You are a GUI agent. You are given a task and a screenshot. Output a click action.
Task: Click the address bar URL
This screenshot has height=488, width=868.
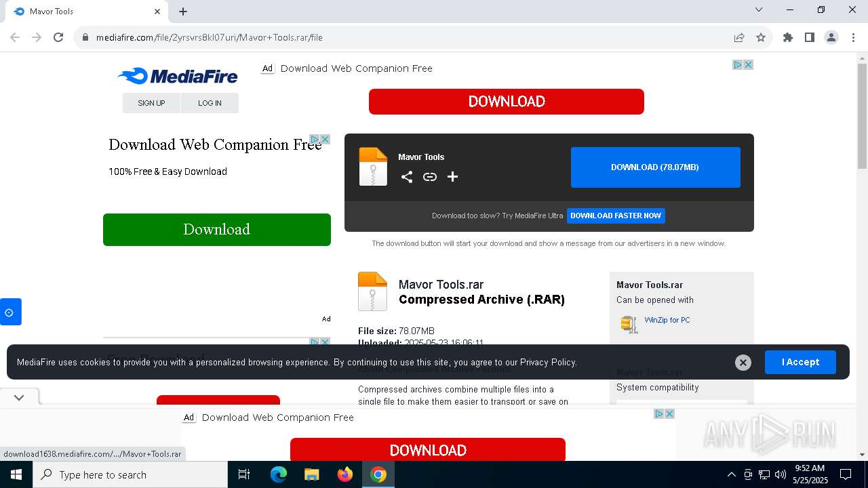tap(209, 37)
